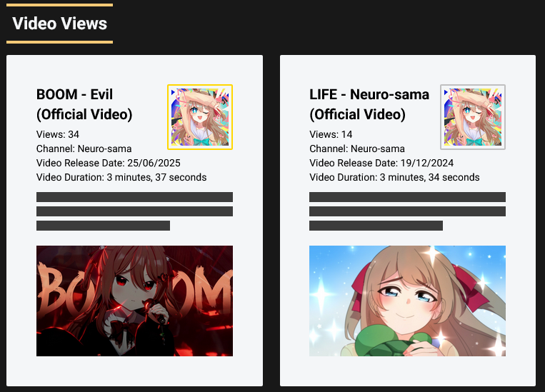Click the second redacted bar on LIFE card
The width and height of the screenshot is (545, 392).
point(407,211)
